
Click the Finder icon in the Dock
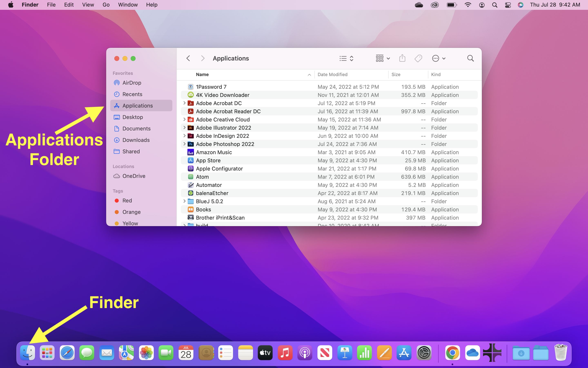point(27,353)
